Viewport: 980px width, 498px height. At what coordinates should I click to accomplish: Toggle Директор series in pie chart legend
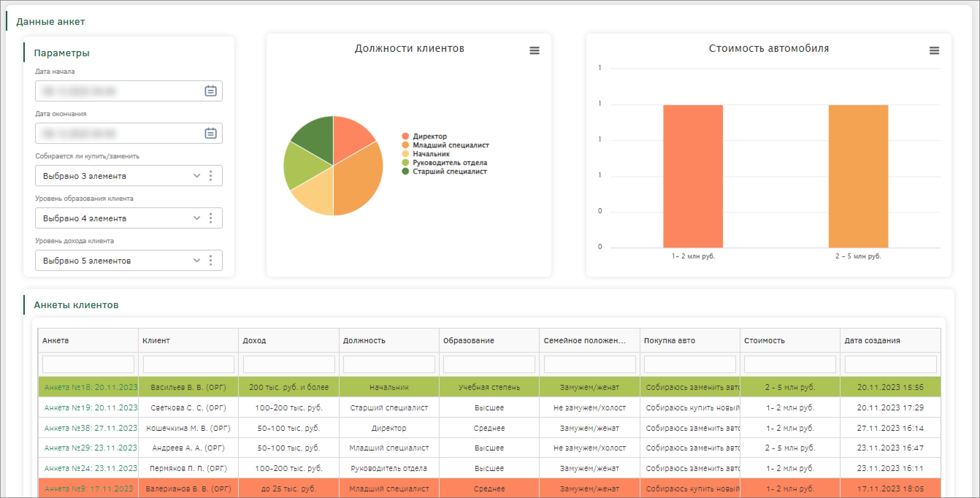429,136
